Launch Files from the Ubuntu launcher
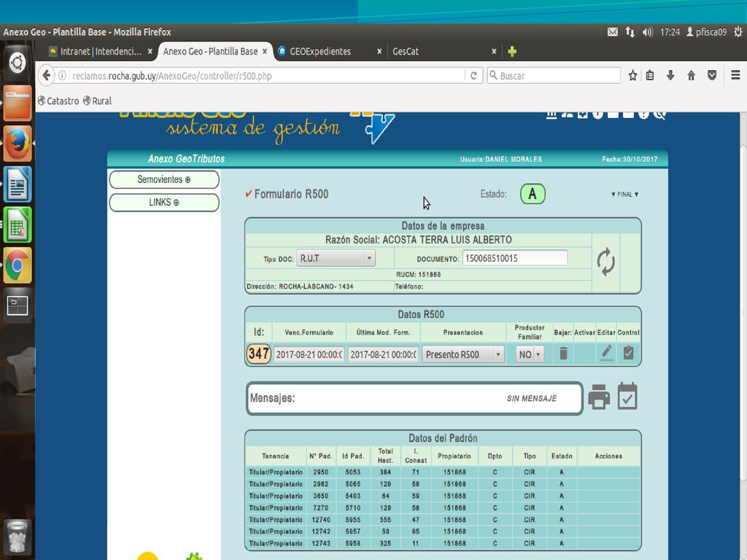The width and height of the screenshot is (747, 560). click(x=18, y=103)
